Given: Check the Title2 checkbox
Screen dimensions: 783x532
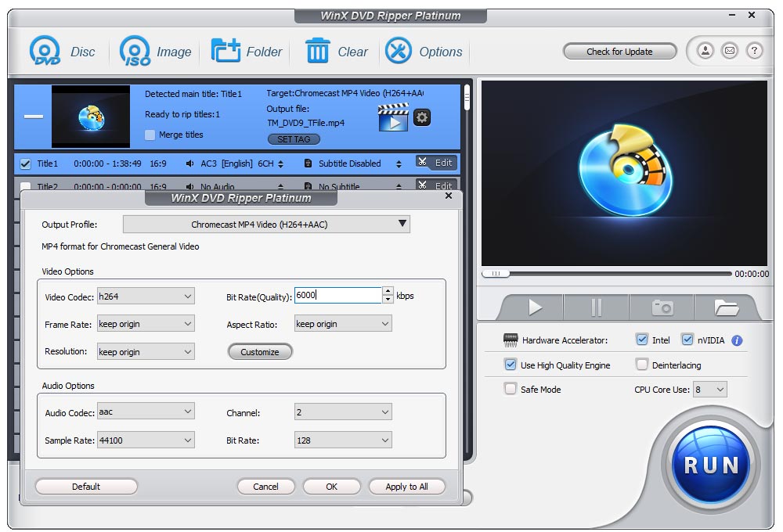Looking at the screenshot, I should pyautogui.click(x=25, y=186).
